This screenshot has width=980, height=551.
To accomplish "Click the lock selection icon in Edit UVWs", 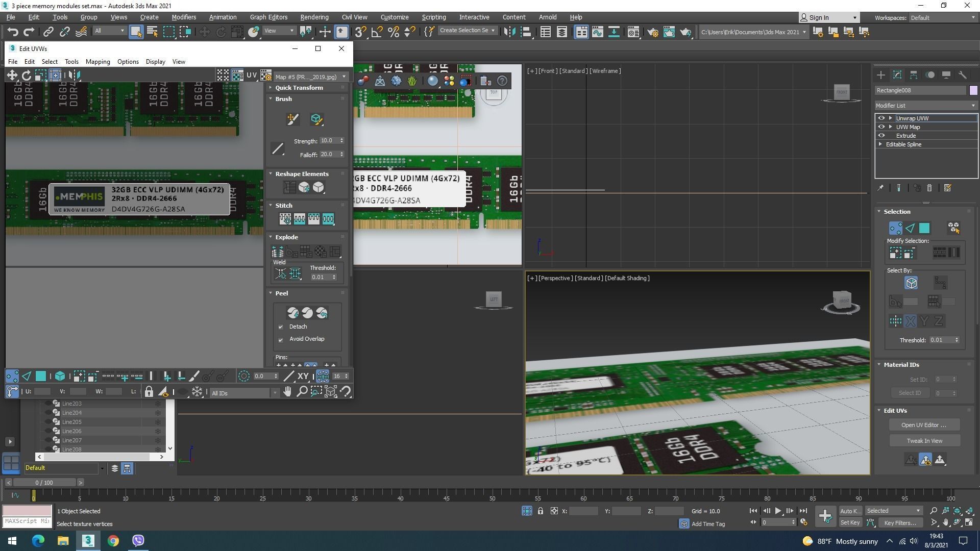I will pyautogui.click(x=149, y=392).
